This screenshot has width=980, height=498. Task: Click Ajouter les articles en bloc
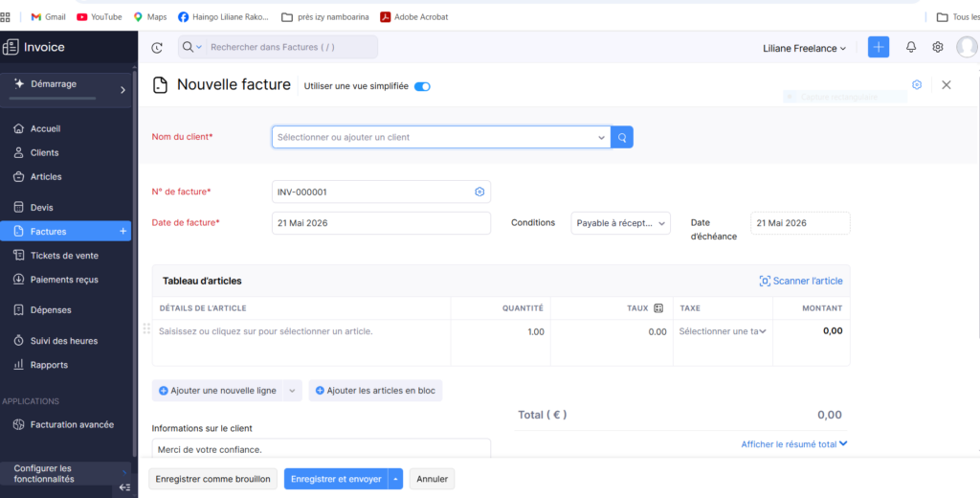[x=375, y=391]
